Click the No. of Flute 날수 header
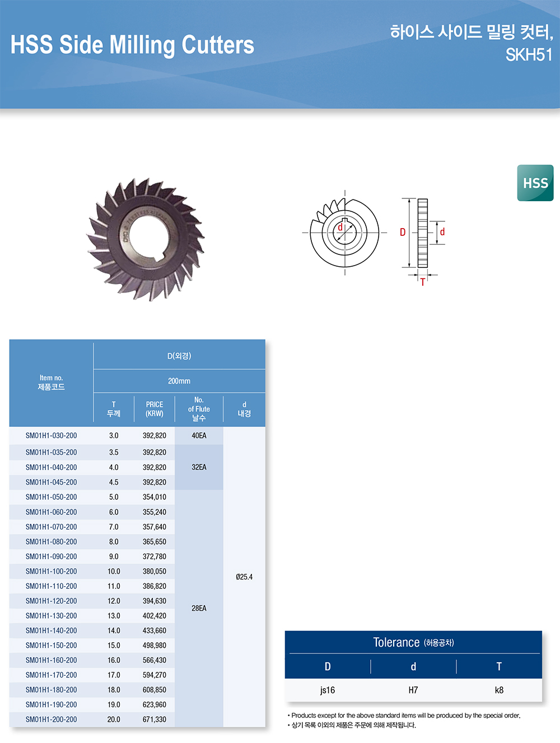560x743 pixels. (199, 409)
